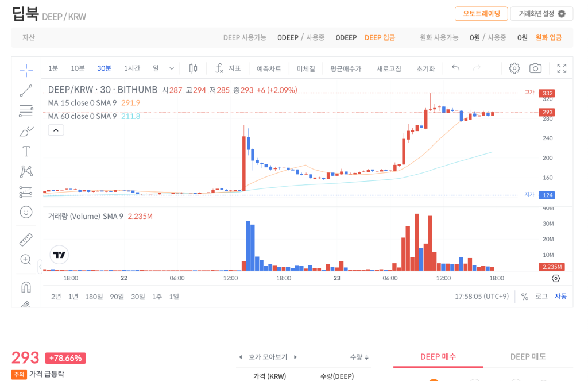Click the MA 60 close indicator legend
The width and height of the screenshot is (588, 381).
(94, 116)
